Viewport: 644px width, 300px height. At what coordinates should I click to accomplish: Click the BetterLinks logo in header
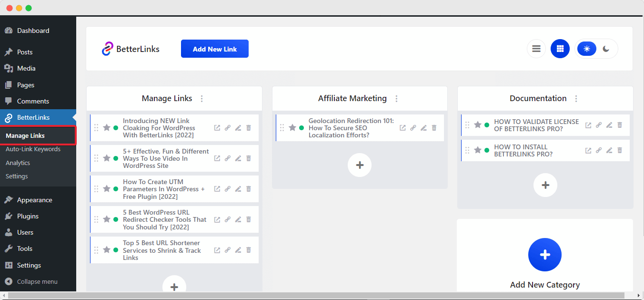131,49
